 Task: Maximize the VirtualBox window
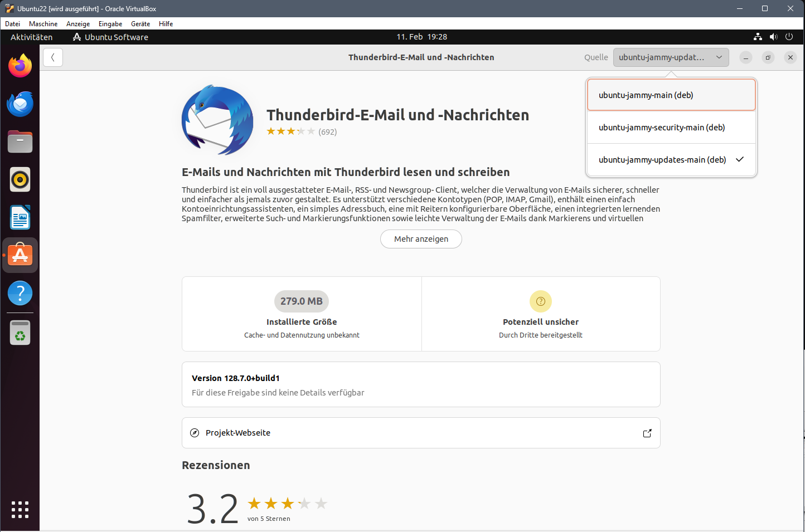point(765,8)
